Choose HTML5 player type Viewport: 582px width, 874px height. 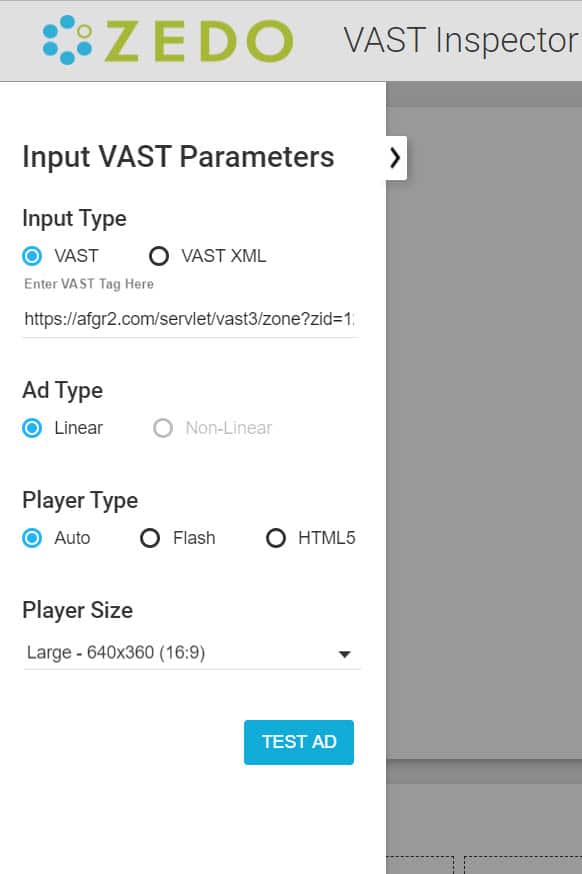pyautogui.click(x=276, y=538)
